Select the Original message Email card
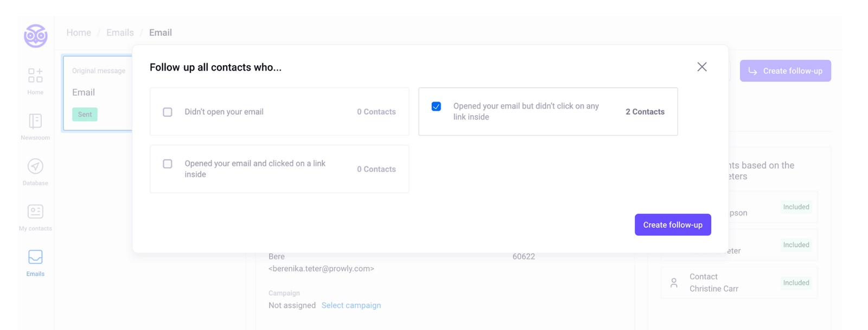 (98, 92)
